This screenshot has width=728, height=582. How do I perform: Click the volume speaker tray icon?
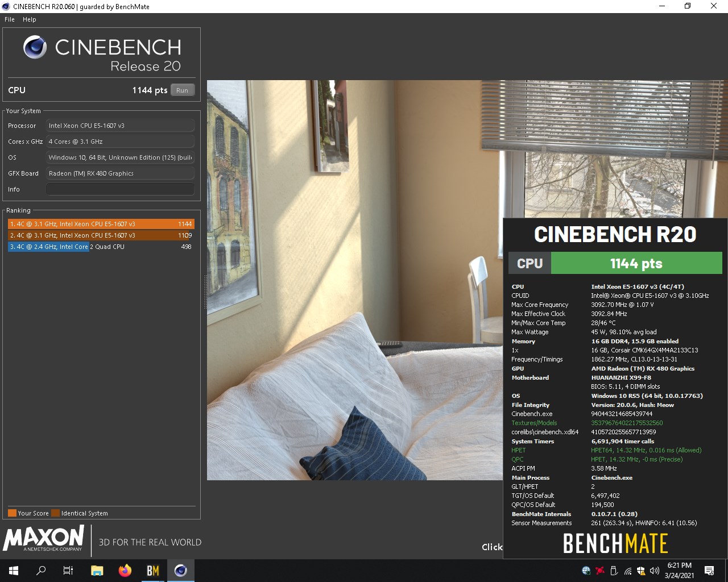tap(655, 571)
